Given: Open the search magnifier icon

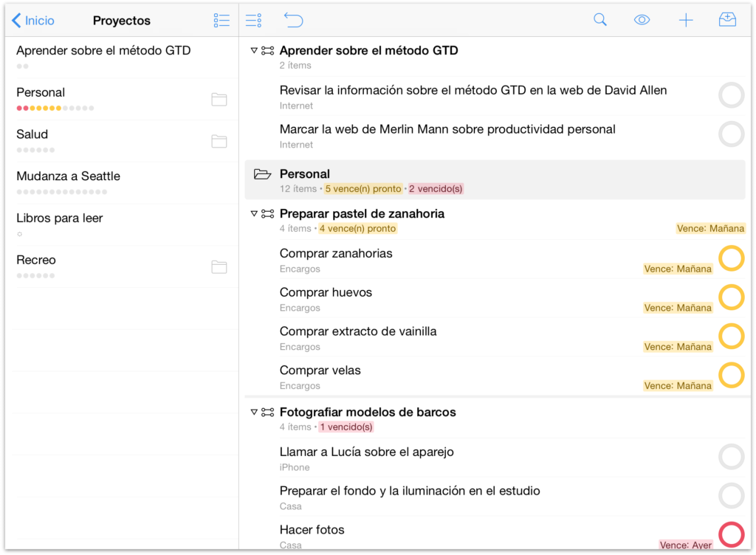Looking at the screenshot, I should click(600, 21).
